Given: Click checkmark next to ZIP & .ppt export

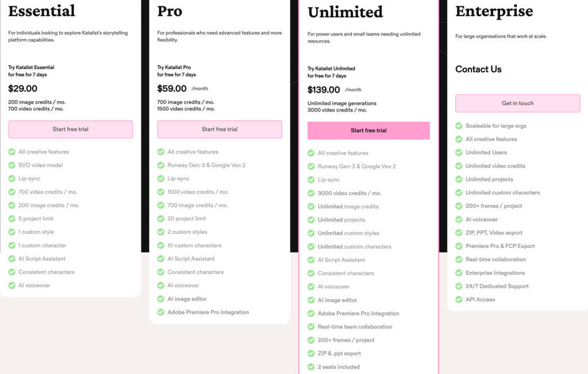Looking at the screenshot, I should click(311, 353).
